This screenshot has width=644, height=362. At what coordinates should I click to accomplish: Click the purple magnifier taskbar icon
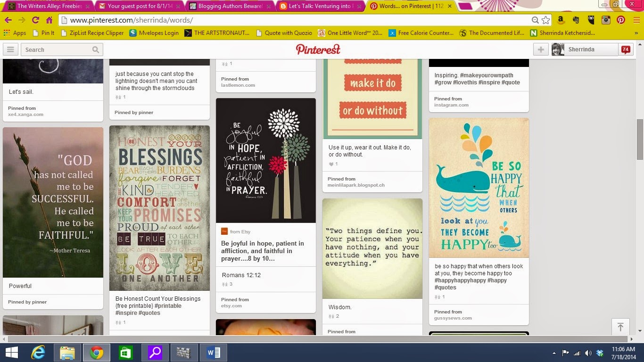154,353
